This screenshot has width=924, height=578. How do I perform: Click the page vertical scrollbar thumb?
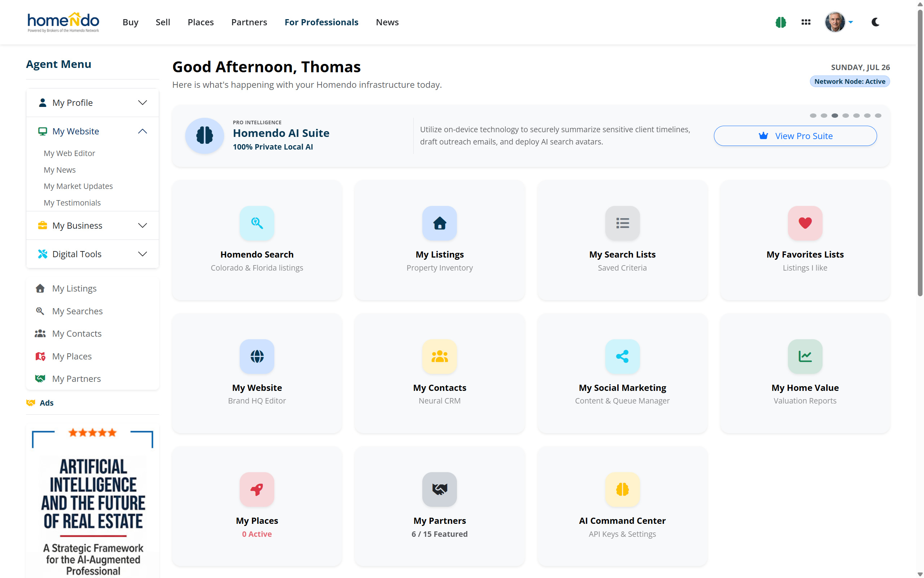(x=920, y=153)
